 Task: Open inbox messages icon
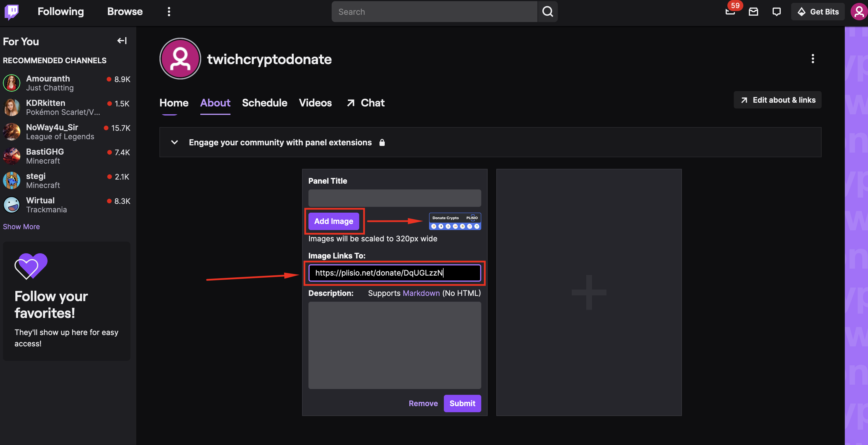point(754,11)
